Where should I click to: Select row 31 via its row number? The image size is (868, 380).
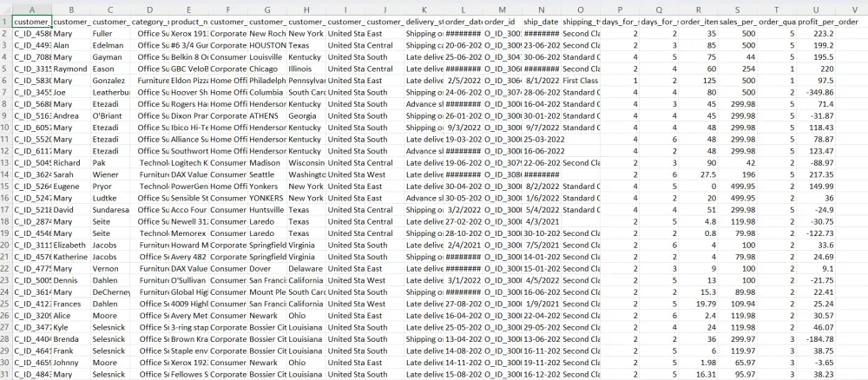[5, 375]
